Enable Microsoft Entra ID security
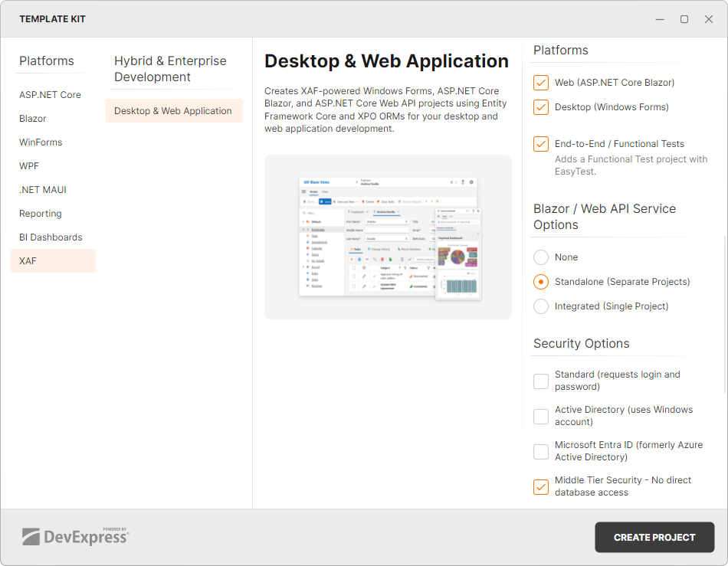Viewport: 728px width, 566px height. tap(540, 451)
